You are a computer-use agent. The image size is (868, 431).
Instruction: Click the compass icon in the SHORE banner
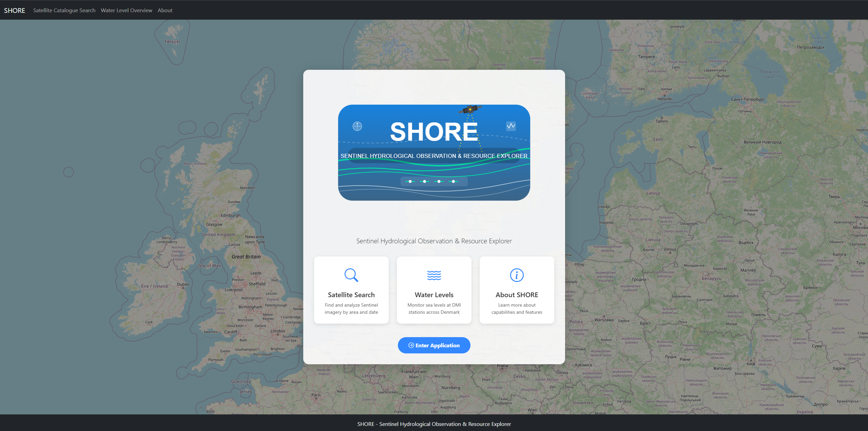[x=357, y=126]
